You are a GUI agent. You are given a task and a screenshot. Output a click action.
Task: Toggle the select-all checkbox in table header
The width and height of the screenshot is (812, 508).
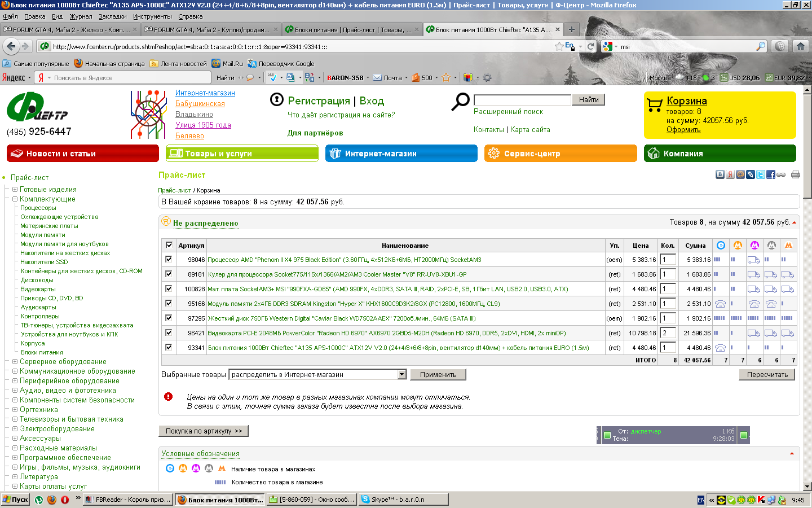click(169, 245)
